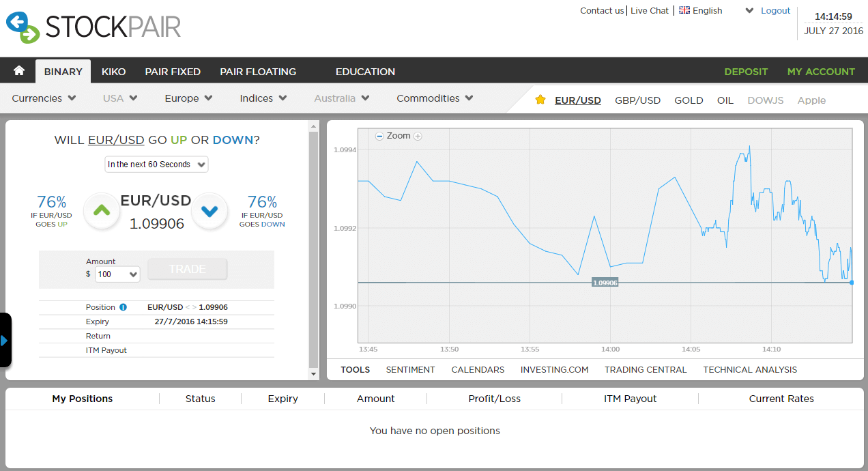The height and width of the screenshot is (471, 868).
Task: Click the underlined EUR/USD in the question
Action: pyautogui.click(x=116, y=140)
